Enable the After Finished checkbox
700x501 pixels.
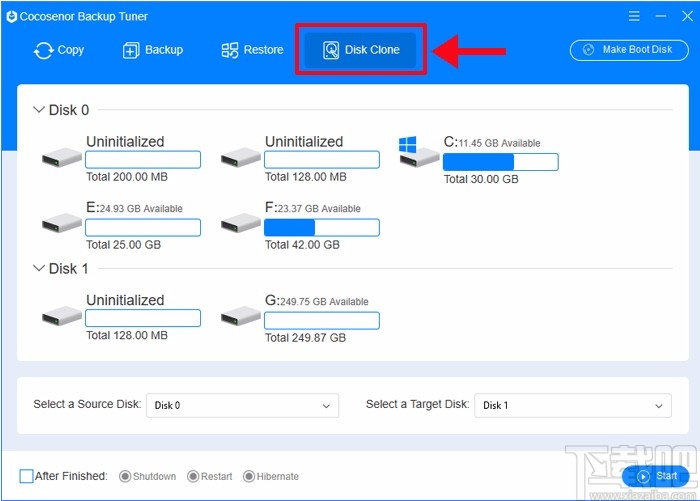click(26, 476)
